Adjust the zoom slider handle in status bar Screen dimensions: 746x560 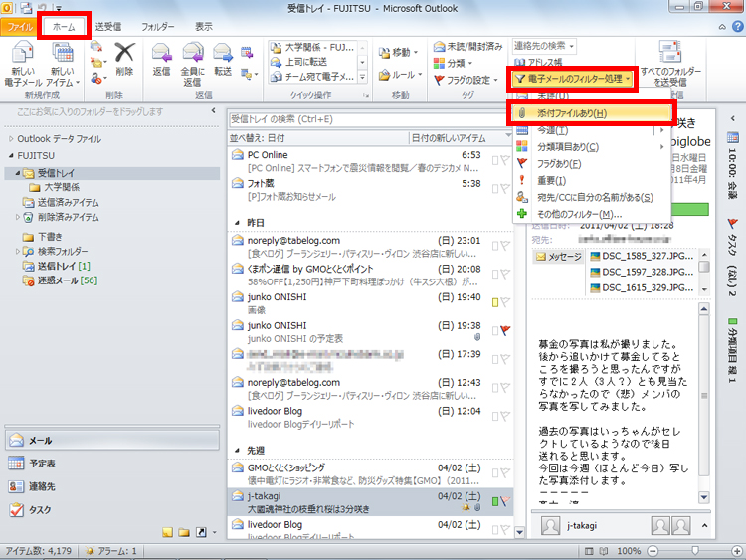pos(694,551)
